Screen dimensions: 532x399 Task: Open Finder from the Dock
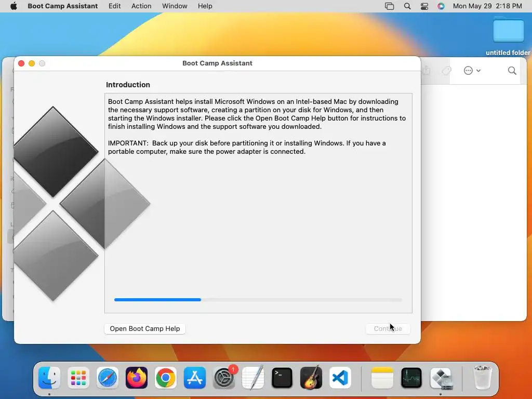point(49,378)
